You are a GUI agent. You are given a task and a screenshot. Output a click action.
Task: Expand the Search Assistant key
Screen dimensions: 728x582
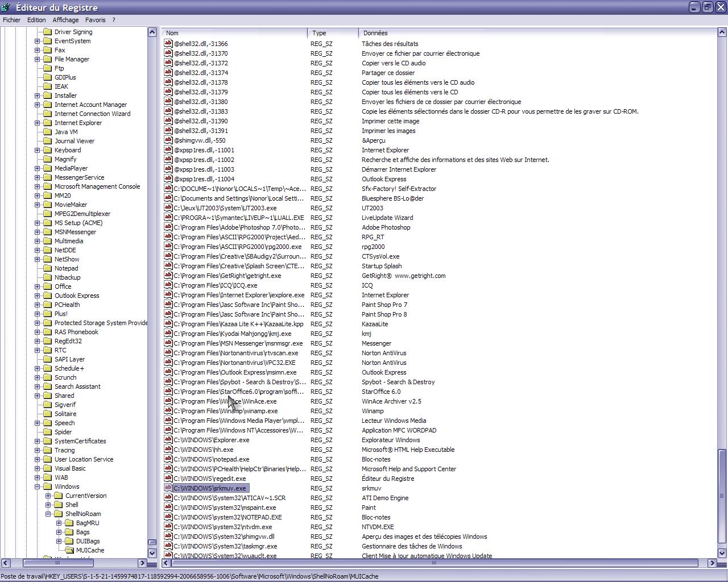coord(38,386)
